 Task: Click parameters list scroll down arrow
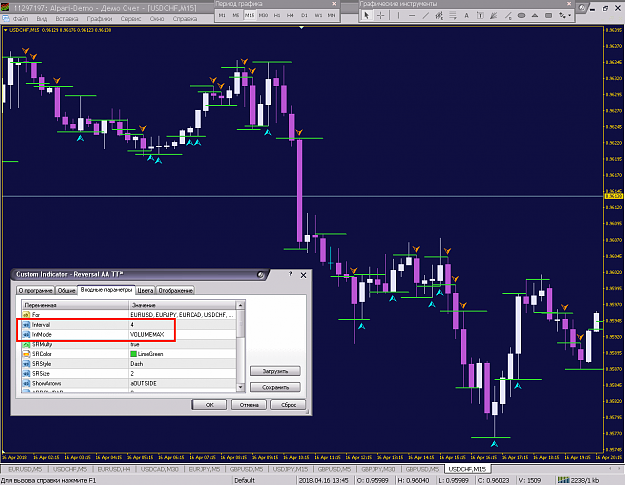[240, 387]
